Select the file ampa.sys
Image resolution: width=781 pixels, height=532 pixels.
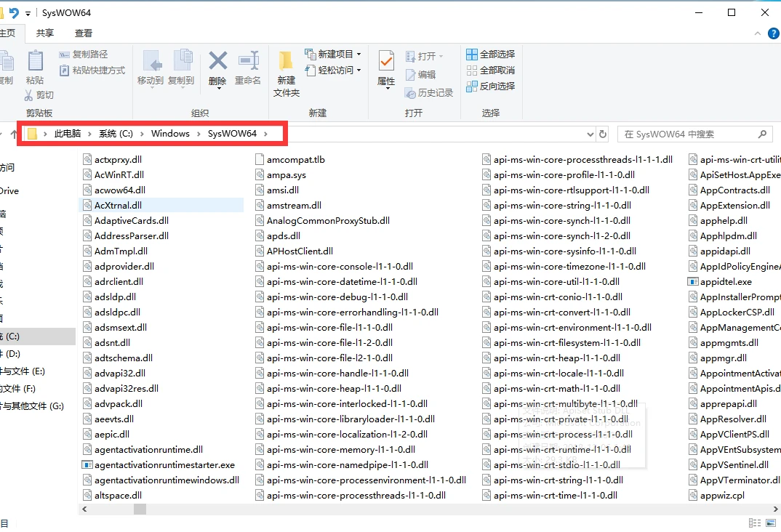(x=287, y=174)
